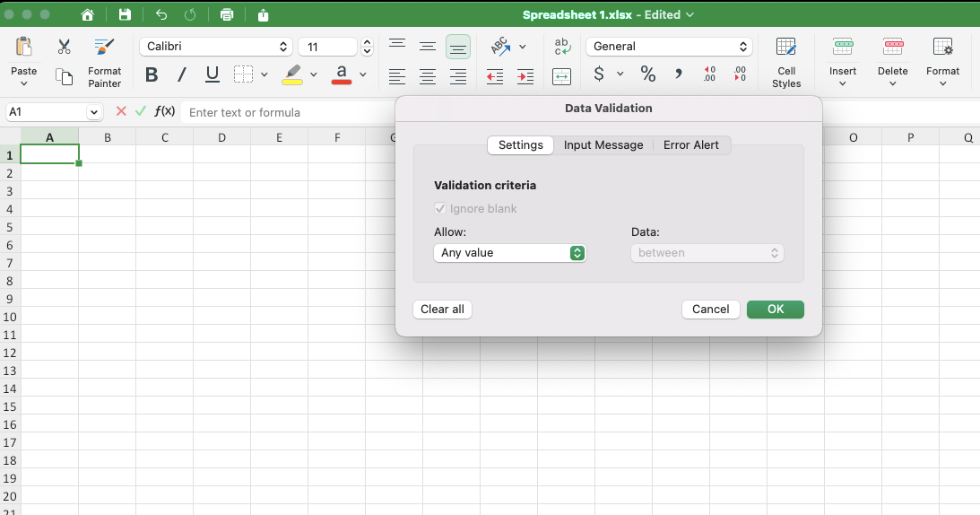Click Cancel in Data Validation dialog
Image resolution: width=980 pixels, height=515 pixels.
[710, 310]
